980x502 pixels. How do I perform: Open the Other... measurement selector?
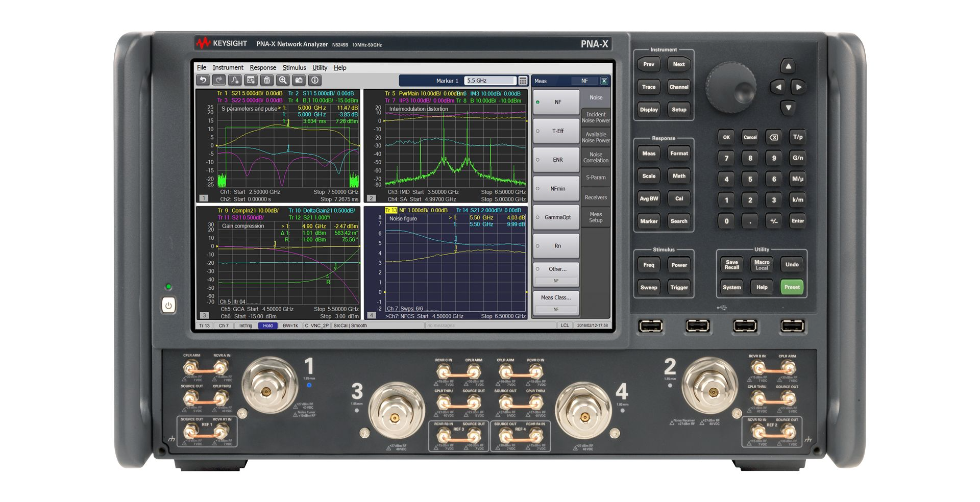pos(556,269)
